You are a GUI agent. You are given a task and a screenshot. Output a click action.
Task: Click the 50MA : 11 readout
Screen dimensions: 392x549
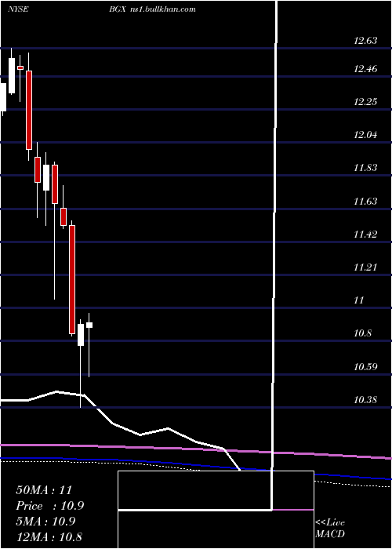click(44, 490)
